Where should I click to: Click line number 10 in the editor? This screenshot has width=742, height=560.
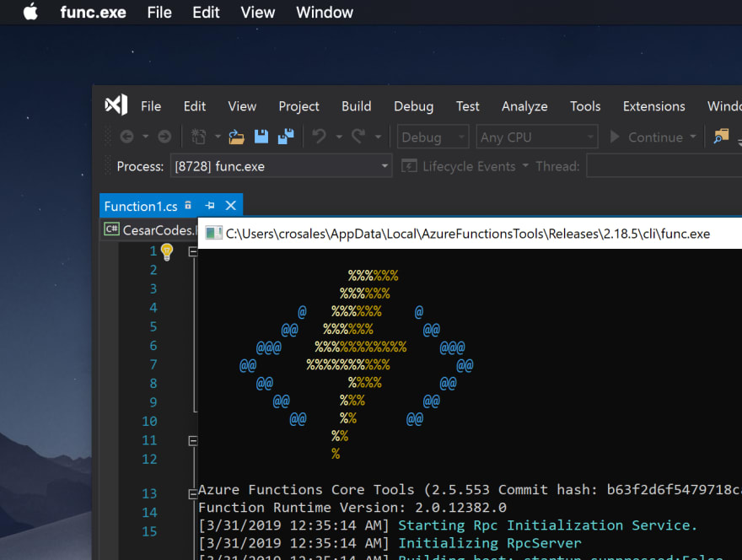(x=149, y=422)
